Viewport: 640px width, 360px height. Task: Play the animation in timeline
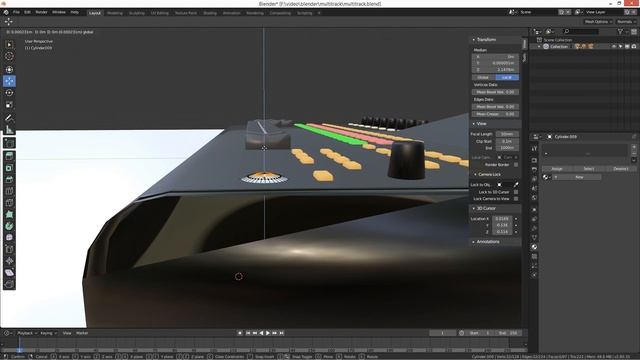click(x=268, y=333)
